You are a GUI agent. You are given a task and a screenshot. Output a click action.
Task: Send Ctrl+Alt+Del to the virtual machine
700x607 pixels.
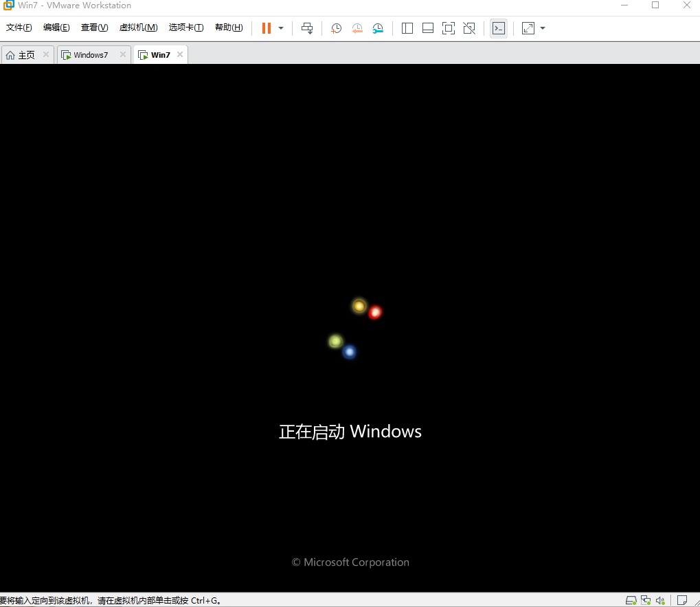[x=307, y=28]
